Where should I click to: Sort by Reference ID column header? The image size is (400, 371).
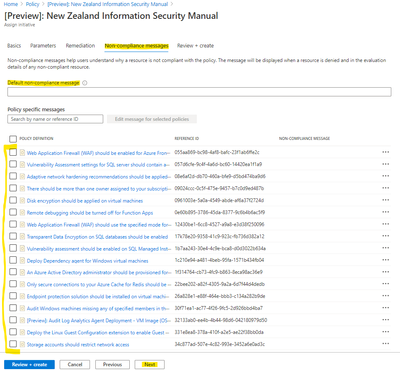187,138
